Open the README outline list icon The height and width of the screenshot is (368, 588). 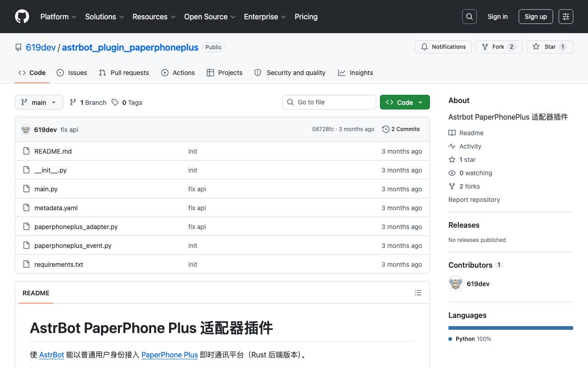click(x=418, y=293)
